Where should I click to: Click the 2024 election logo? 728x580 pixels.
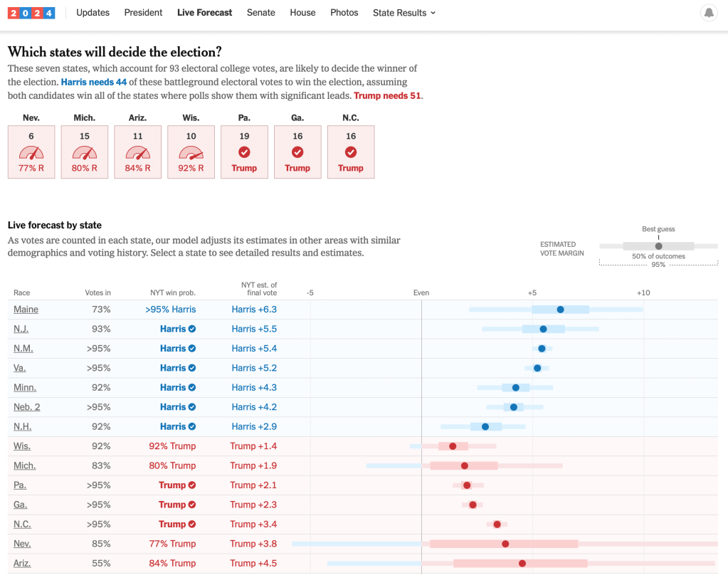pos(31,13)
